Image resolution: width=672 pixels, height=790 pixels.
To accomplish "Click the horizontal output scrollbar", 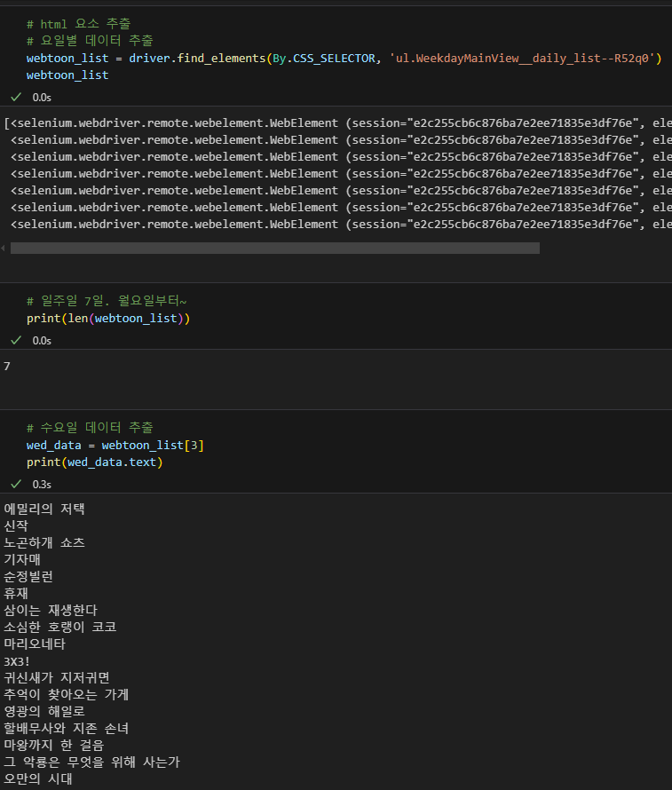I will pos(275,248).
